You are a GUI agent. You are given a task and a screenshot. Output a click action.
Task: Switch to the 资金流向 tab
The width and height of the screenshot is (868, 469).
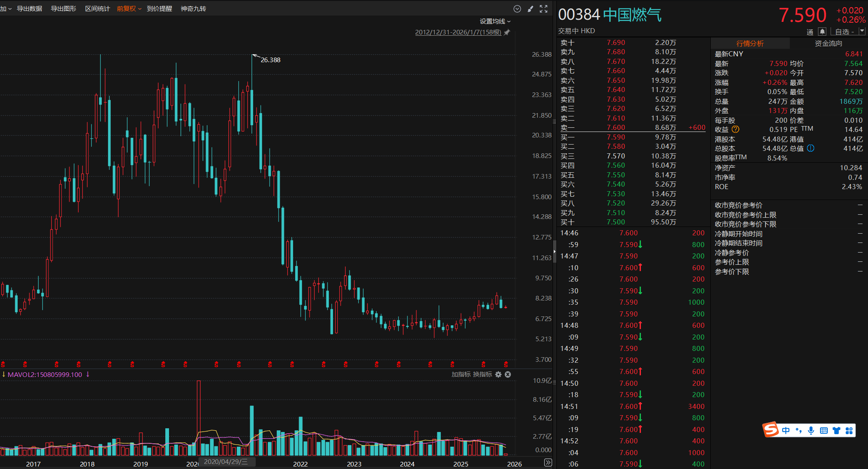(x=828, y=43)
